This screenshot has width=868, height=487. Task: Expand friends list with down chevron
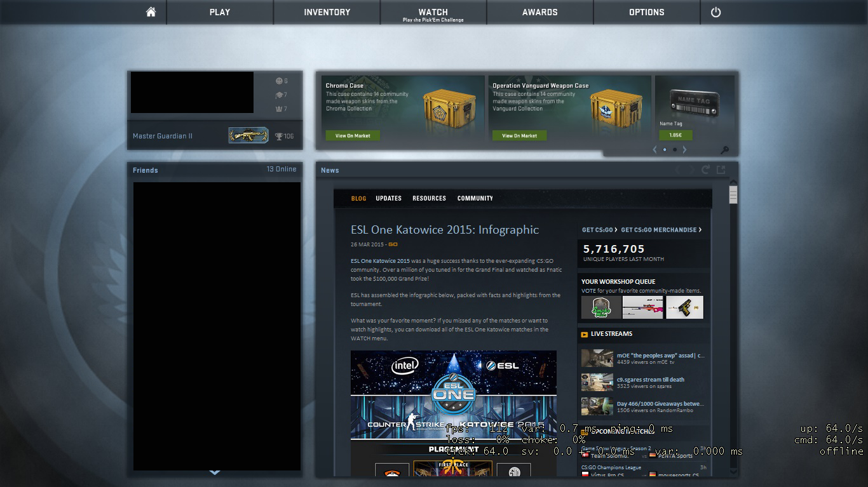214,472
